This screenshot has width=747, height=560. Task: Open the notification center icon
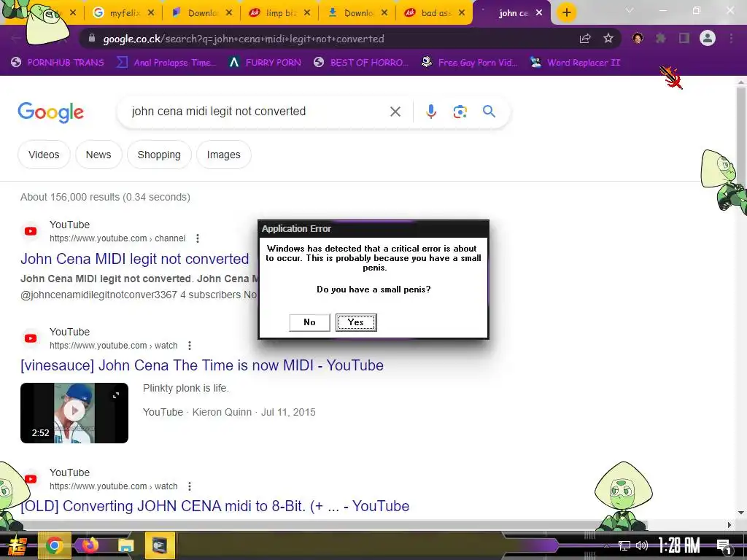[724, 546]
